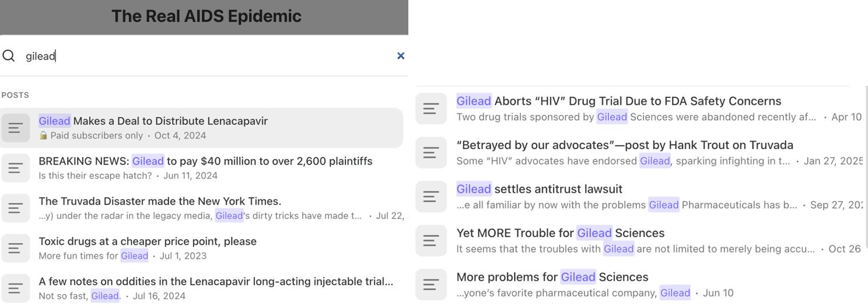Image resolution: width=868 pixels, height=308 pixels.
Task: Click the post icon beside Toxic drugs result
Action: (x=16, y=248)
